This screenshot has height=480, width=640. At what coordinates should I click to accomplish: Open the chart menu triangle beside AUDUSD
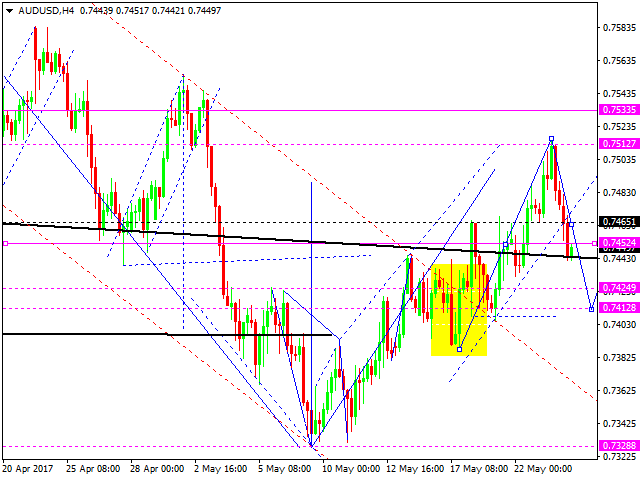point(9,11)
